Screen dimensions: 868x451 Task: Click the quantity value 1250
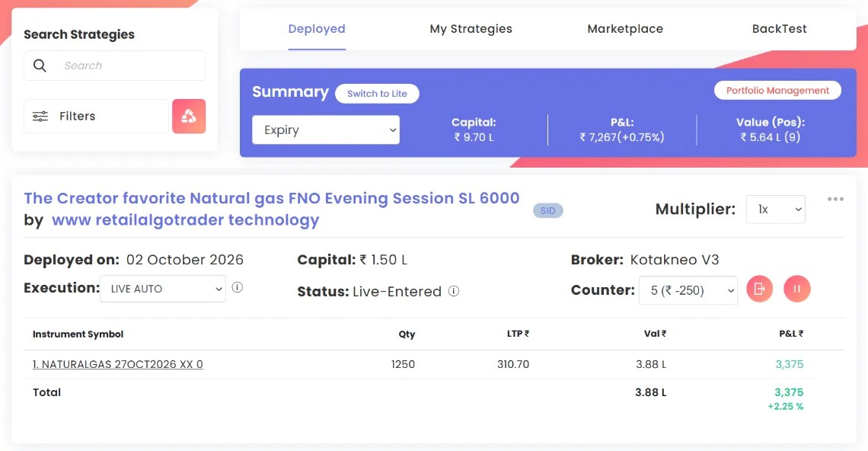pyautogui.click(x=403, y=365)
